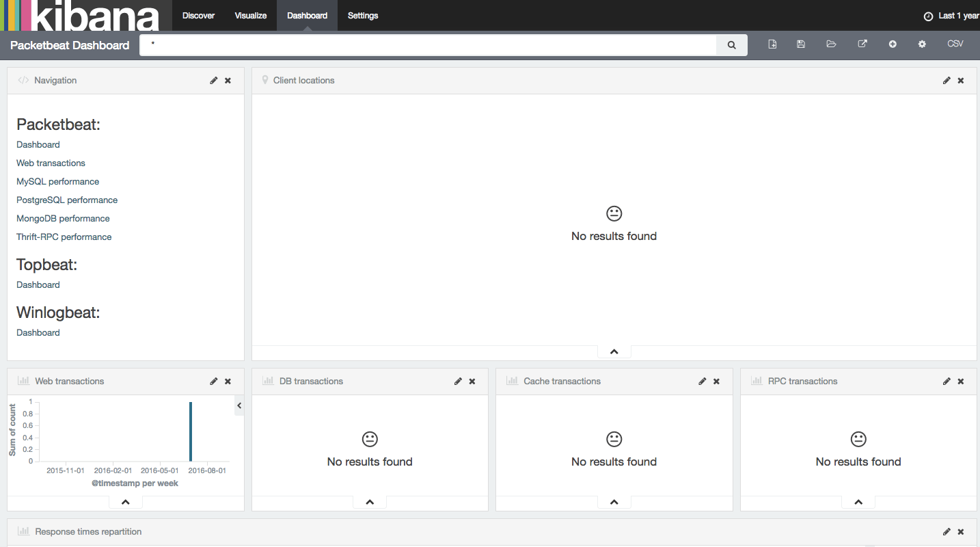
Task: Expand the DB transactions spy panel
Action: click(370, 502)
